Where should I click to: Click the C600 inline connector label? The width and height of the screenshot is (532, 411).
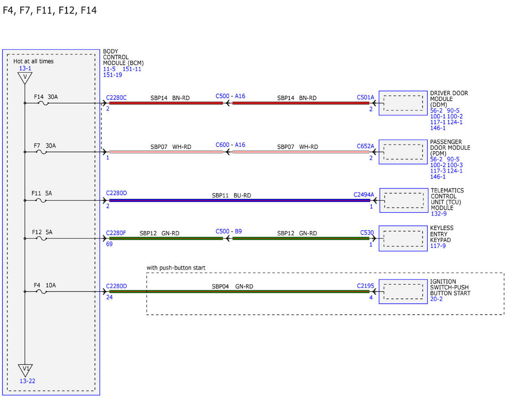pos(231,145)
